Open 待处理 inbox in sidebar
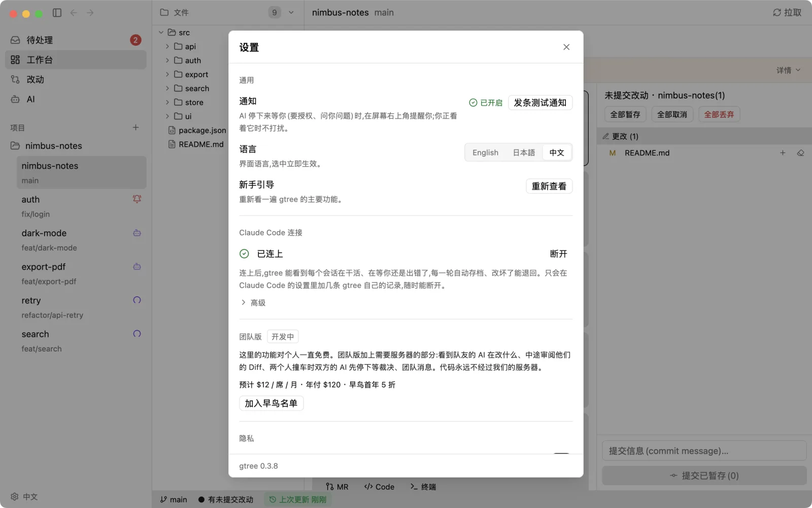Viewport: 812px width, 508px height. click(x=76, y=40)
